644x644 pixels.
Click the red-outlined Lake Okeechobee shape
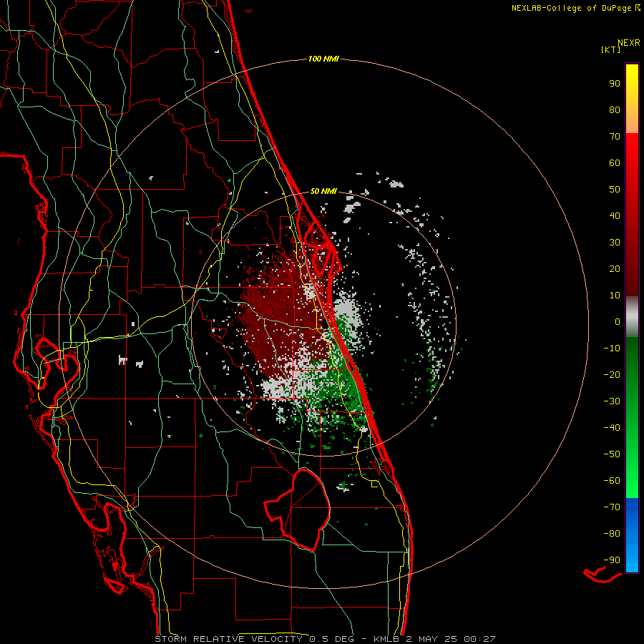tap(298, 509)
